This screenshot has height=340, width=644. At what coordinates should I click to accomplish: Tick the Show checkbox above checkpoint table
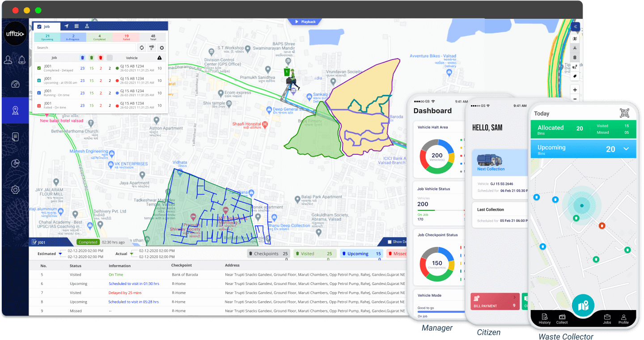click(x=390, y=242)
